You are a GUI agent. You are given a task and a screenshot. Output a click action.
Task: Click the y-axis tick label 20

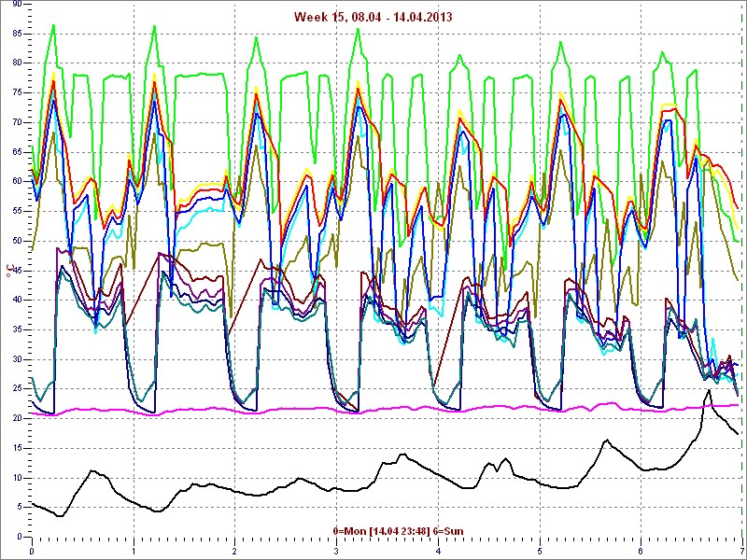[x=17, y=418]
